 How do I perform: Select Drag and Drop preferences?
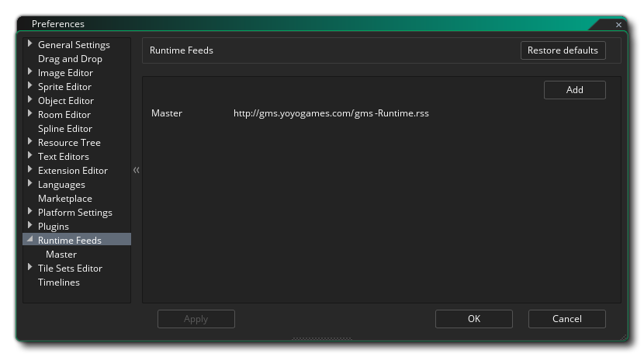click(x=70, y=59)
